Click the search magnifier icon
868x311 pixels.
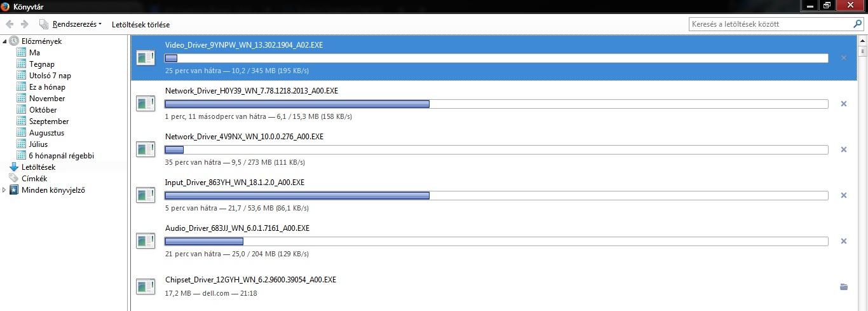tap(857, 24)
